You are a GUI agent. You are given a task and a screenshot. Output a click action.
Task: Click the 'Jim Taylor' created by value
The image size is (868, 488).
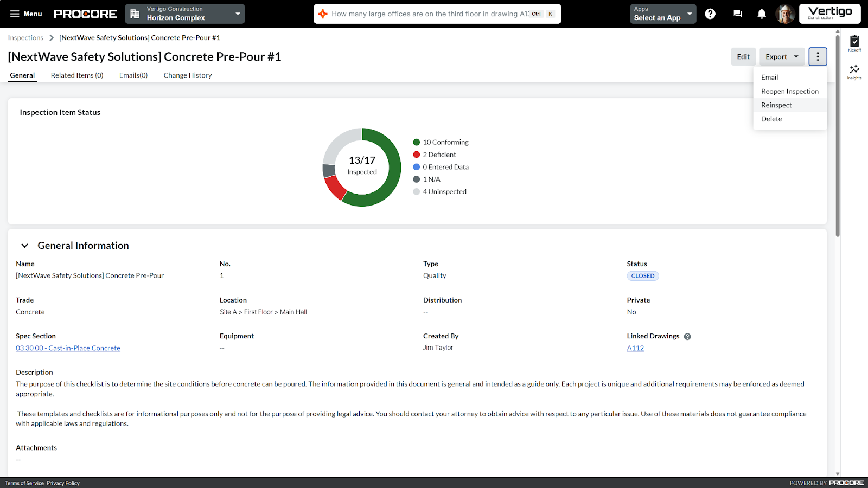pyautogui.click(x=438, y=348)
